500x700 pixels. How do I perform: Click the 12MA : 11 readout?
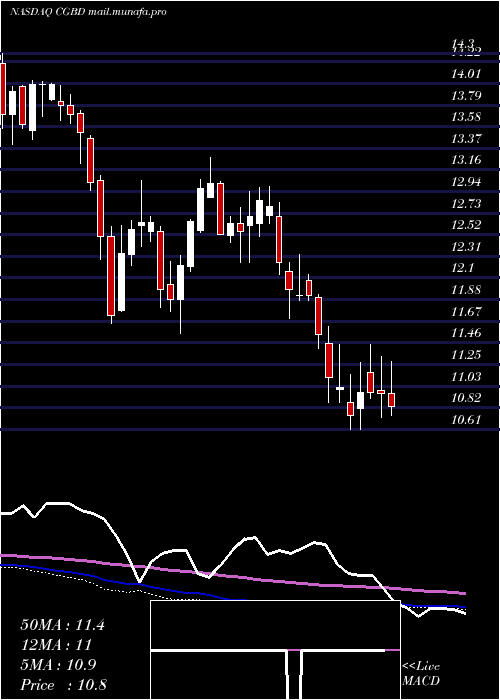56,645
